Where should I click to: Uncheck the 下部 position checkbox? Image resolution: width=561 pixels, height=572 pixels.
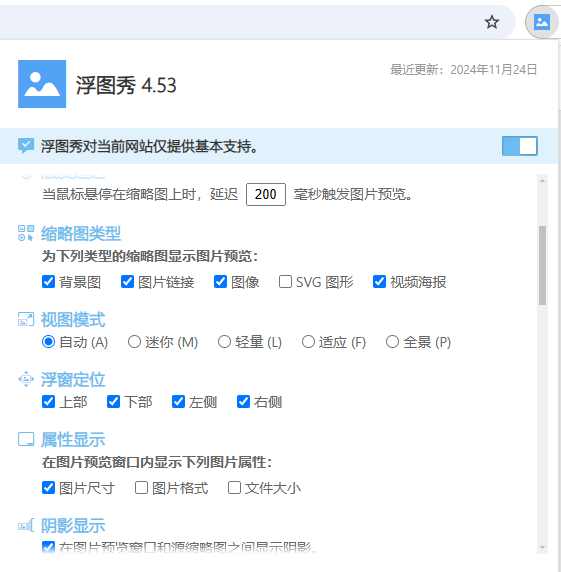point(113,402)
